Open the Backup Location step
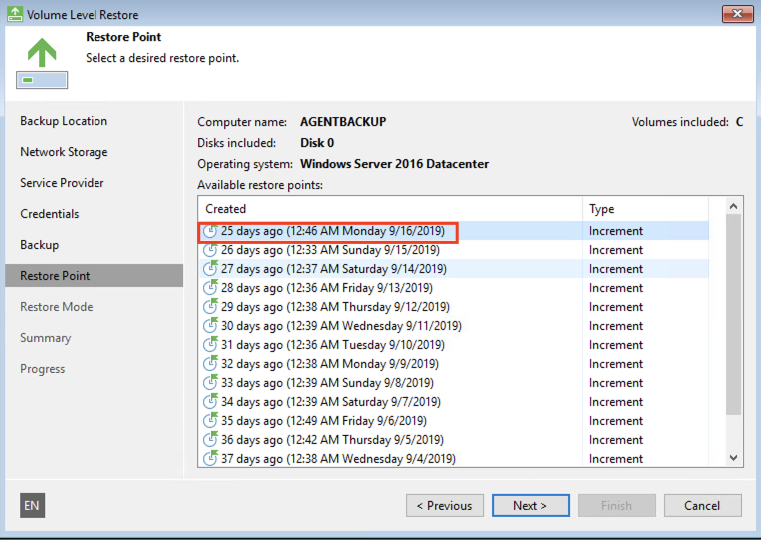This screenshot has height=540, width=761. click(x=63, y=121)
